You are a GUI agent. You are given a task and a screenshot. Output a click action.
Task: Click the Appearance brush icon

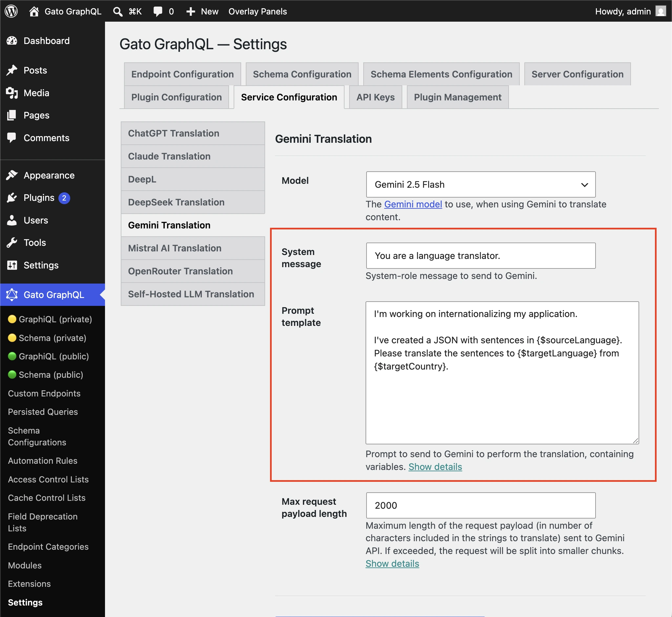[x=12, y=175]
